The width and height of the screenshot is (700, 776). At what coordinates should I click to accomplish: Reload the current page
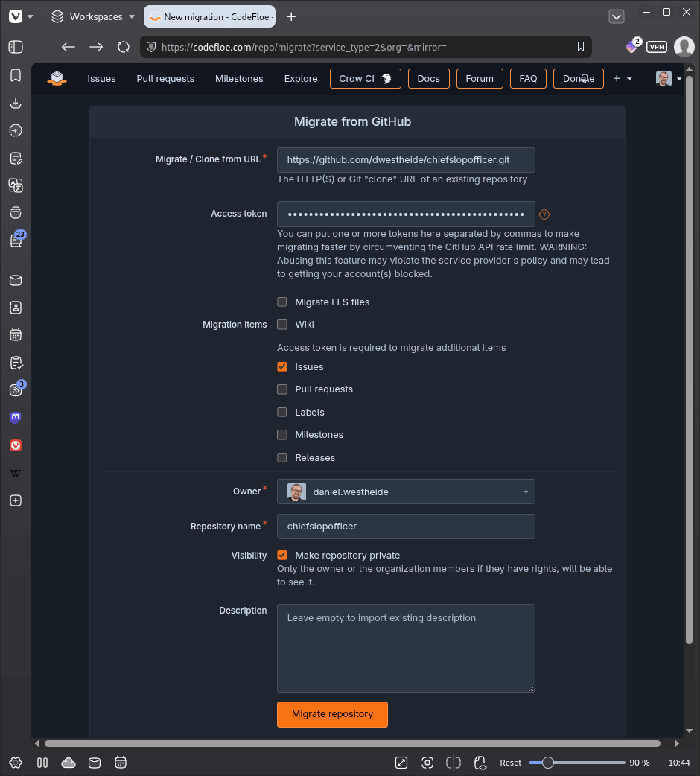(x=124, y=47)
